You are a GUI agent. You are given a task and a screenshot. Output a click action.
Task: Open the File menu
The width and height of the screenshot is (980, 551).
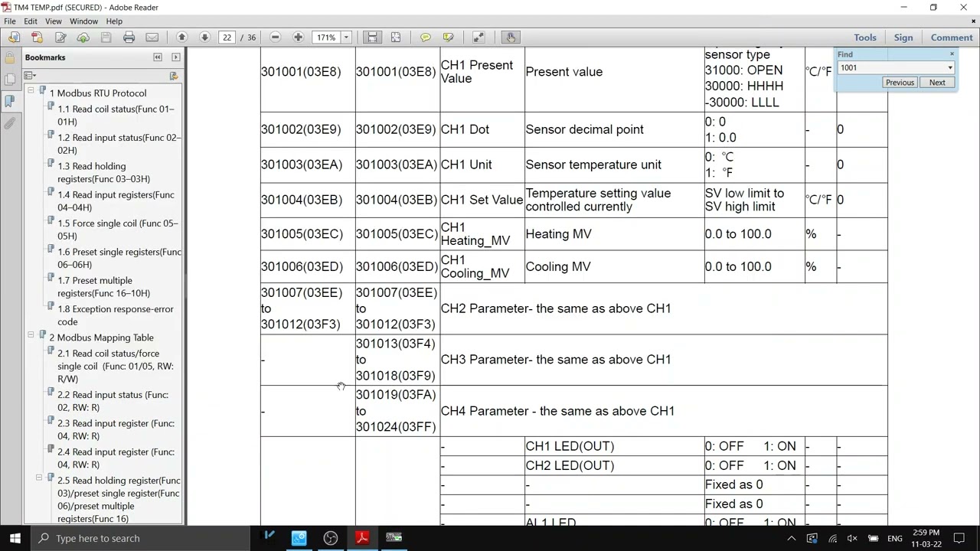(x=10, y=21)
